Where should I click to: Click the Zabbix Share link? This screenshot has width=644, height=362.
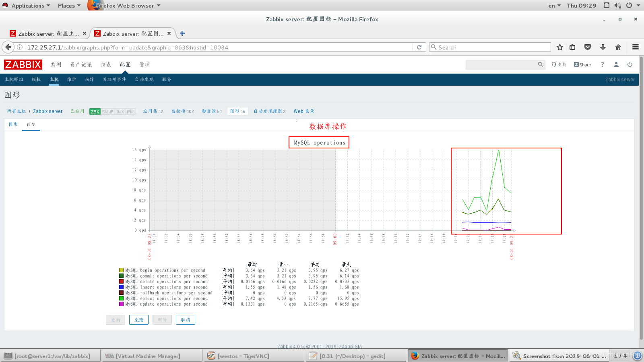click(x=582, y=64)
